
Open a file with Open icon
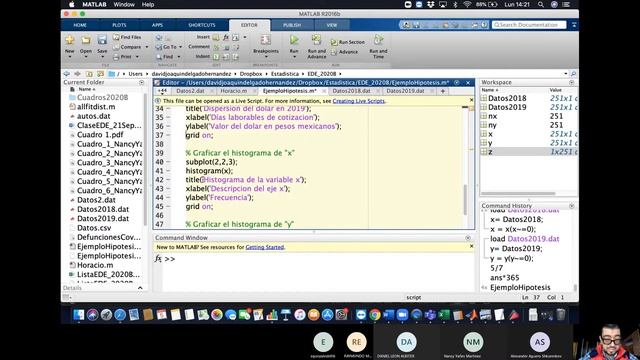(x=86, y=40)
